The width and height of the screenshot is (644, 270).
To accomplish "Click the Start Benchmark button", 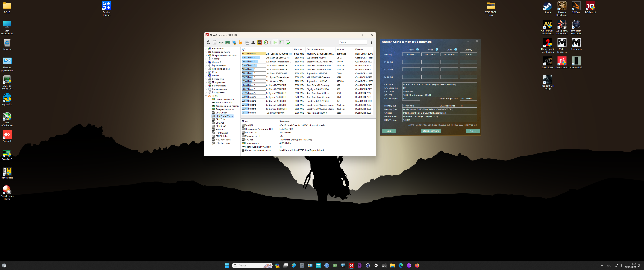I will tap(431, 131).
